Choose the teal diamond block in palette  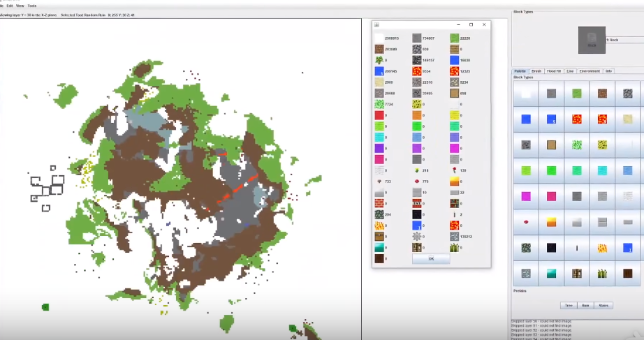pyautogui.click(x=551, y=273)
